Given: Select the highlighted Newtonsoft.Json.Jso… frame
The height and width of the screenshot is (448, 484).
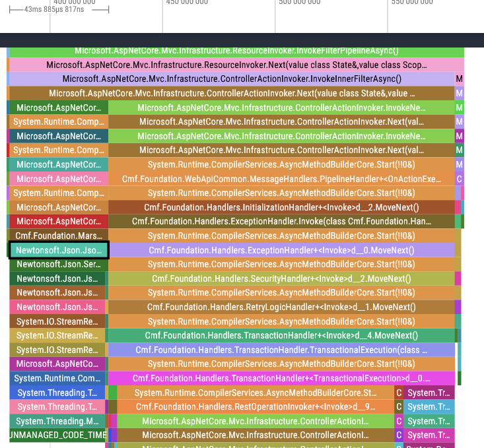Looking at the screenshot, I should click(x=59, y=250).
